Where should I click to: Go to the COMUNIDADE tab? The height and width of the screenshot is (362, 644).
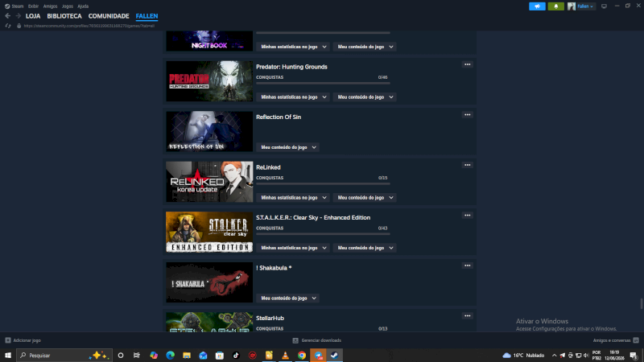tap(109, 16)
